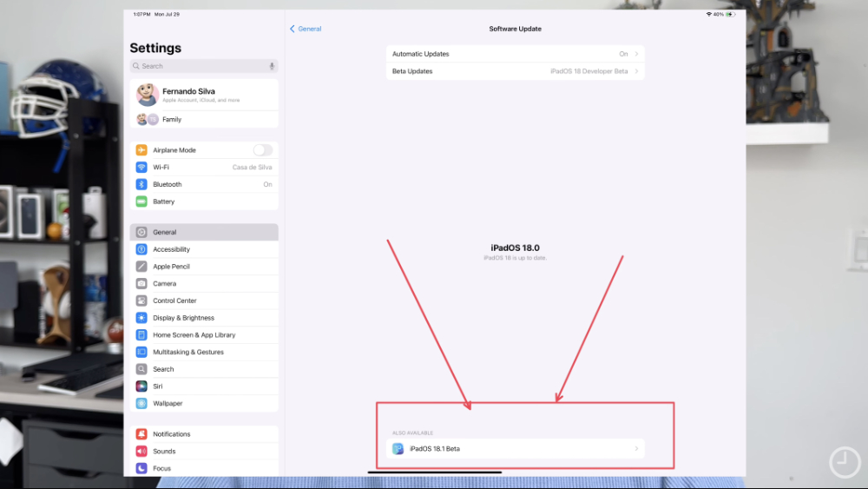Tap the Sounds icon
This screenshot has width=868, height=489.
(x=141, y=452)
